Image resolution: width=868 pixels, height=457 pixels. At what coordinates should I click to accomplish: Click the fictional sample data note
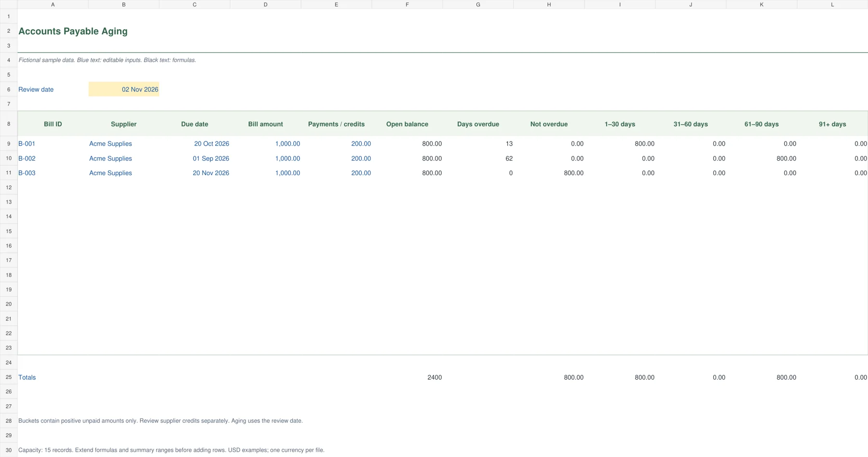point(107,60)
